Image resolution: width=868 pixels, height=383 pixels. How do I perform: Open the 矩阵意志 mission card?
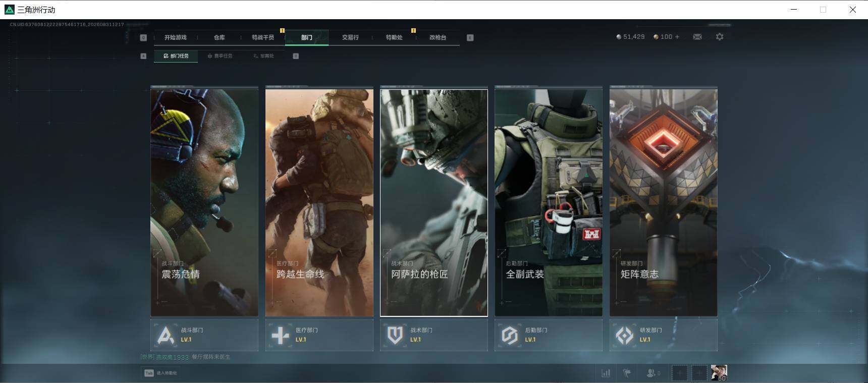[664, 202]
